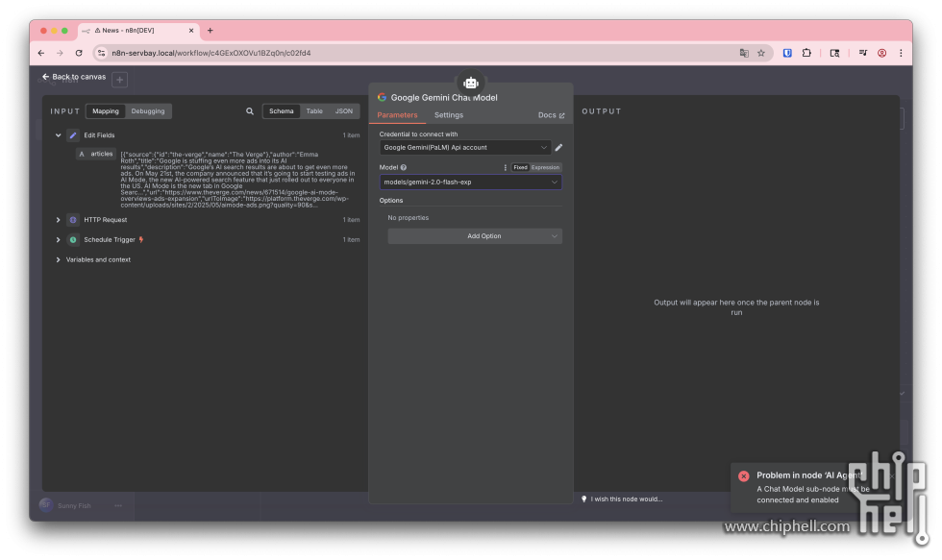Open a new browser tab
Image resolution: width=942 pixels, height=560 pixels.
(x=211, y=31)
